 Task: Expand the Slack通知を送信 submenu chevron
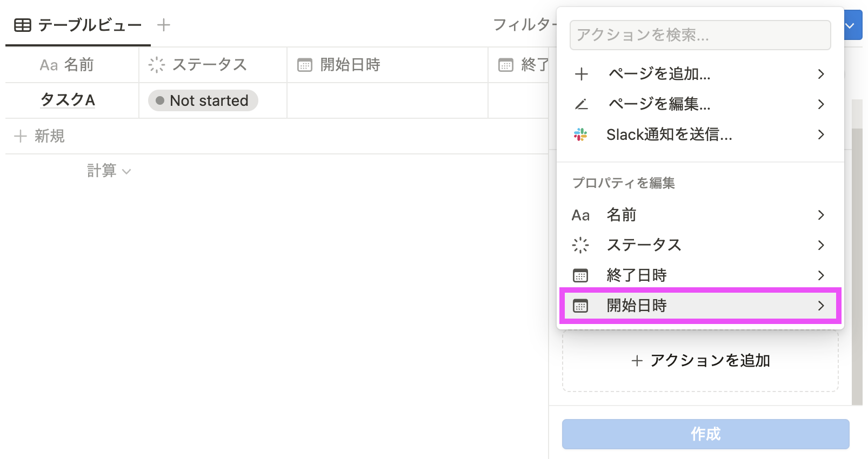tap(821, 134)
